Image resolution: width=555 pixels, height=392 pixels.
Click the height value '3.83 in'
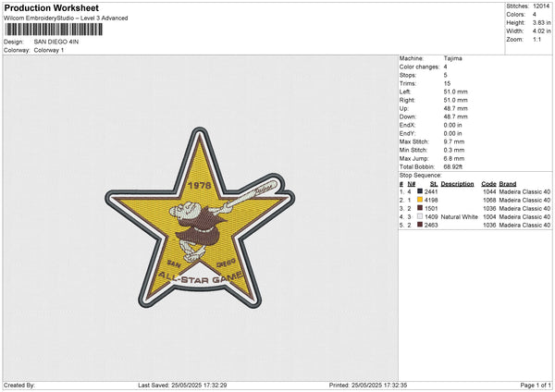[541, 22]
